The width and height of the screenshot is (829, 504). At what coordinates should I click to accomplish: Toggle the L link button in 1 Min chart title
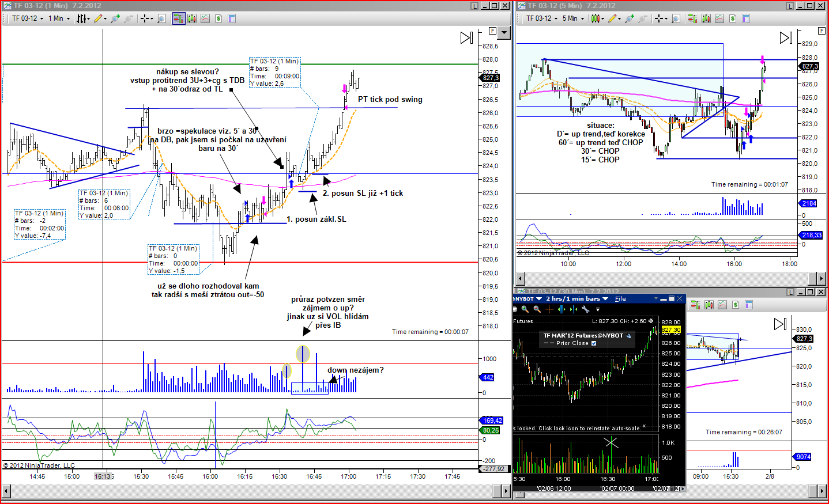coord(474,6)
